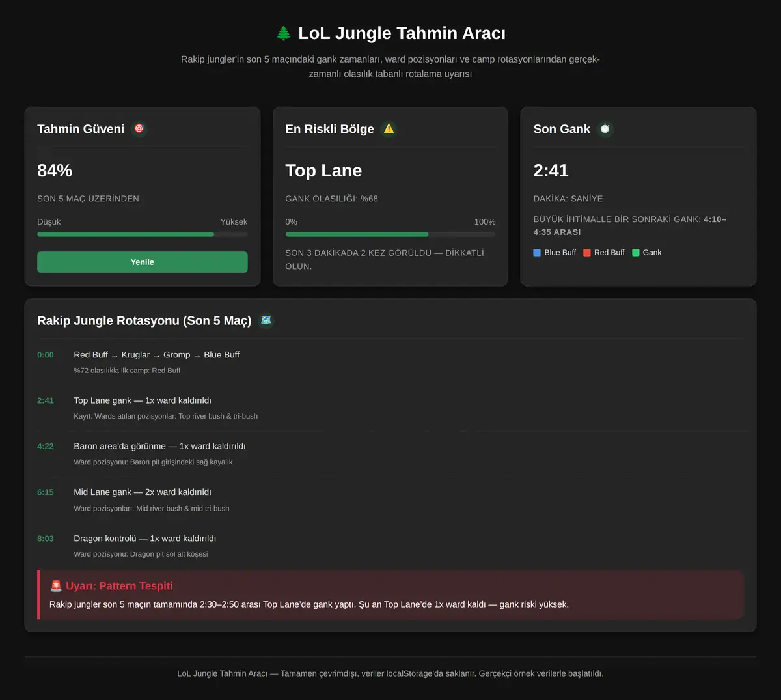Click the Baron pit girişindeki sağ kayalık note
Screen dimensions: 781x700
153,462
